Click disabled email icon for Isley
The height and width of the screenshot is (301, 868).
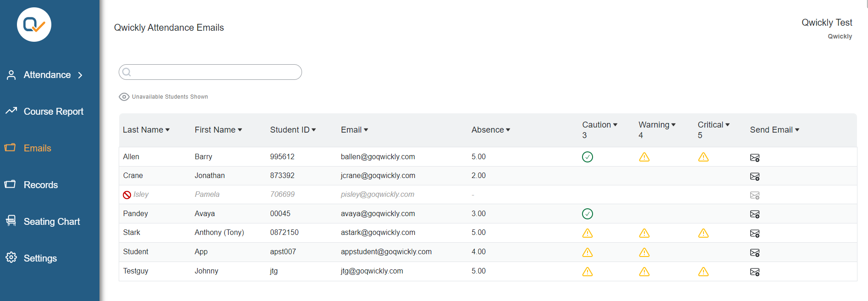point(755,195)
